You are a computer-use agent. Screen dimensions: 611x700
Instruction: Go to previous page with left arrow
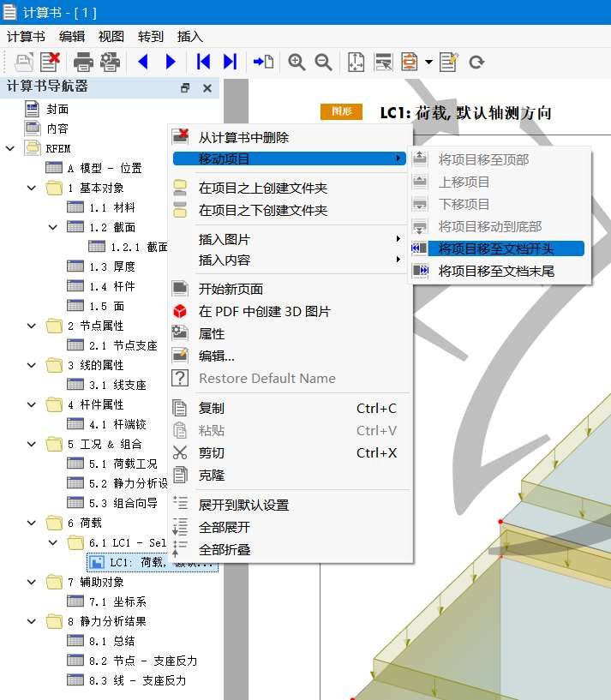[x=143, y=62]
